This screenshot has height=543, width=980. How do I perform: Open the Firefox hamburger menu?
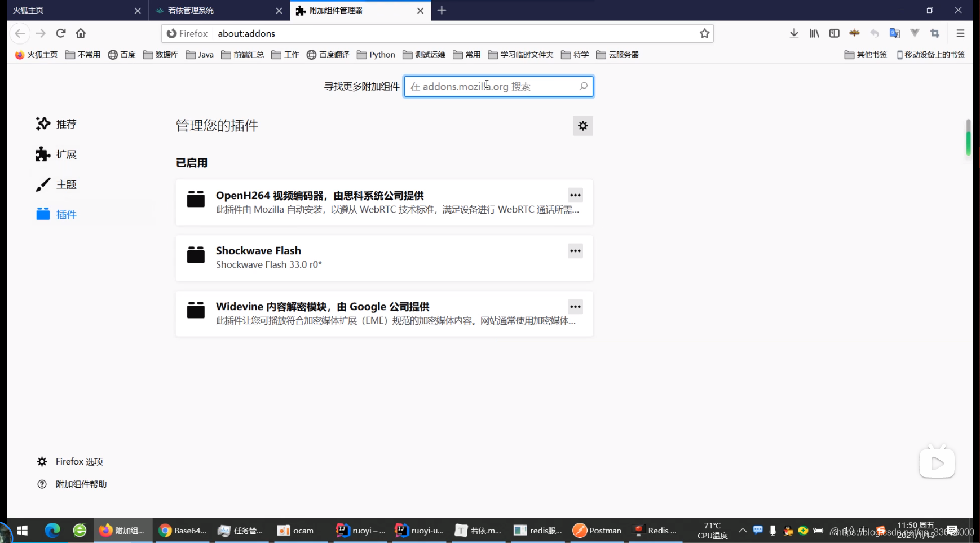(960, 33)
